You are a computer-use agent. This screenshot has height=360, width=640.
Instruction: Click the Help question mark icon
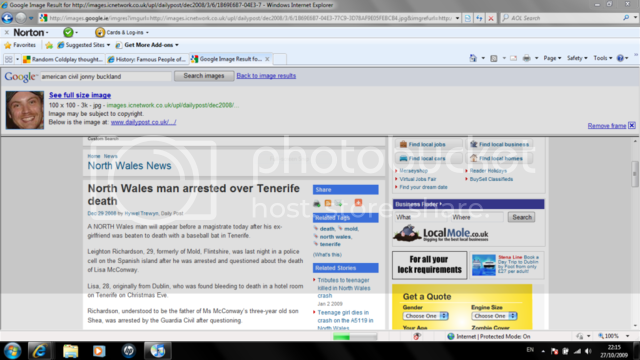(620, 58)
